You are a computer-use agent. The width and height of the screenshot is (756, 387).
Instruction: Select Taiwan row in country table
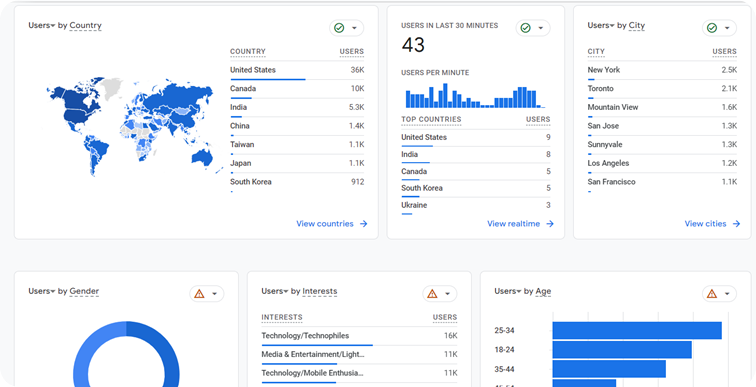[297, 145]
